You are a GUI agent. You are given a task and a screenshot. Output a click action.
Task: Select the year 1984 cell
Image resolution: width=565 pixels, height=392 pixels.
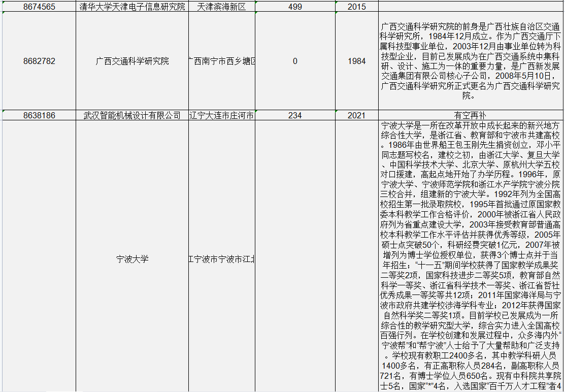pyautogui.click(x=356, y=61)
